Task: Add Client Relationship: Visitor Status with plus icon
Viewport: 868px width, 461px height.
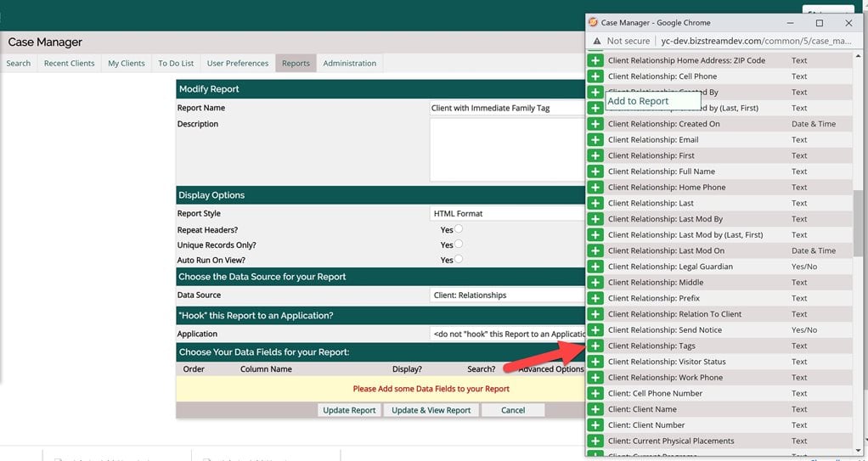Action: pyautogui.click(x=595, y=362)
